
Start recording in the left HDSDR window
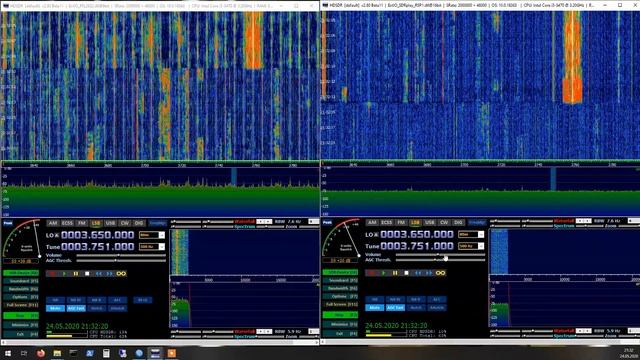[52, 273]
